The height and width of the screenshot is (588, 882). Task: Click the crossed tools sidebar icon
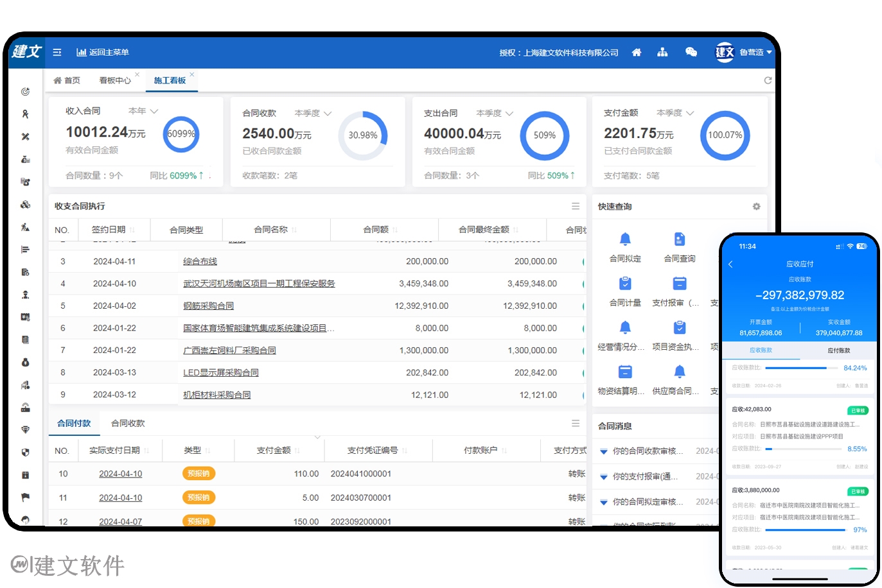coord(25,137)
